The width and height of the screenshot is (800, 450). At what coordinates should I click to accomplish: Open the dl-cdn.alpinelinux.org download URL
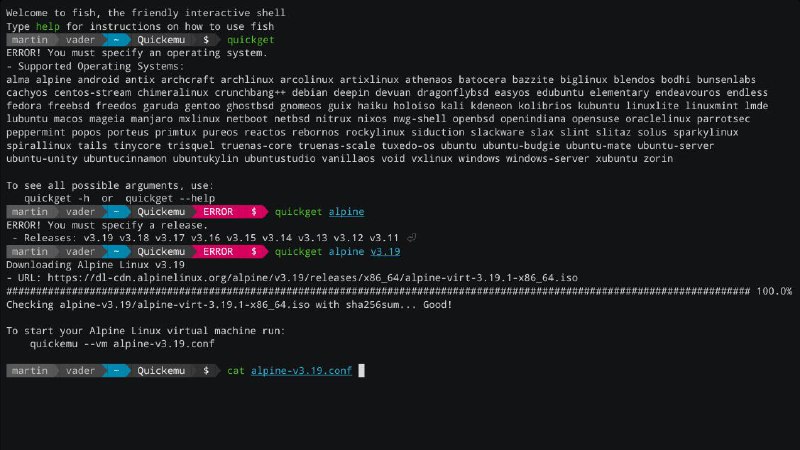pyautogui.click(x=312, y=278)
